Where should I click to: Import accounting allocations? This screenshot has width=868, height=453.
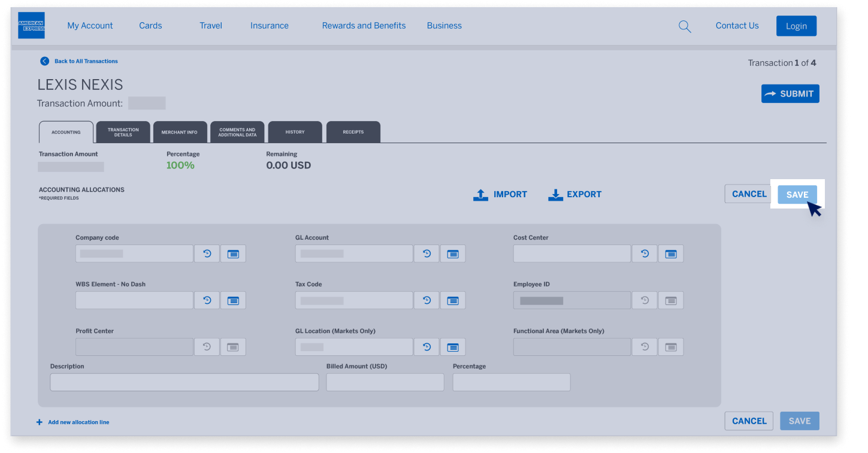[x=500, y=194]
